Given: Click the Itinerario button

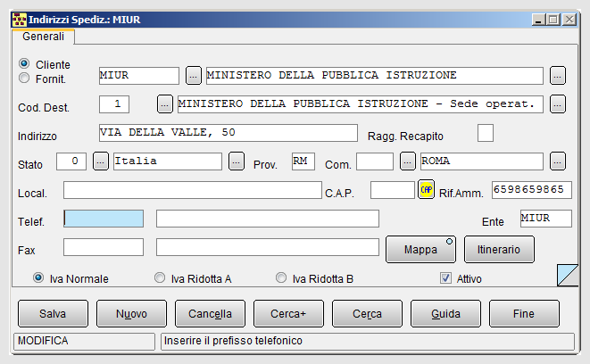Looking at the screenshot, I should [499, 249].
